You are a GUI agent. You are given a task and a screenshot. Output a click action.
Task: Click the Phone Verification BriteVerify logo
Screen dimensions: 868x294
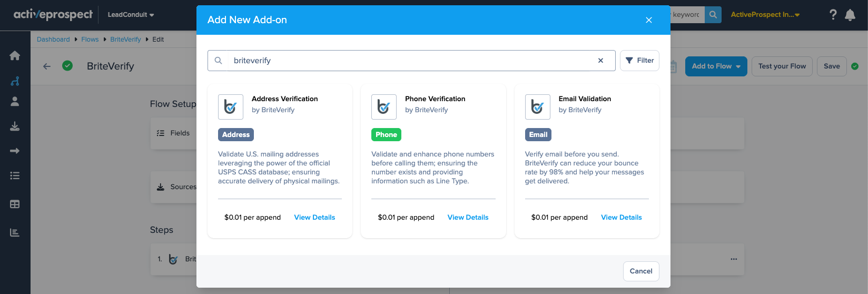384,107
